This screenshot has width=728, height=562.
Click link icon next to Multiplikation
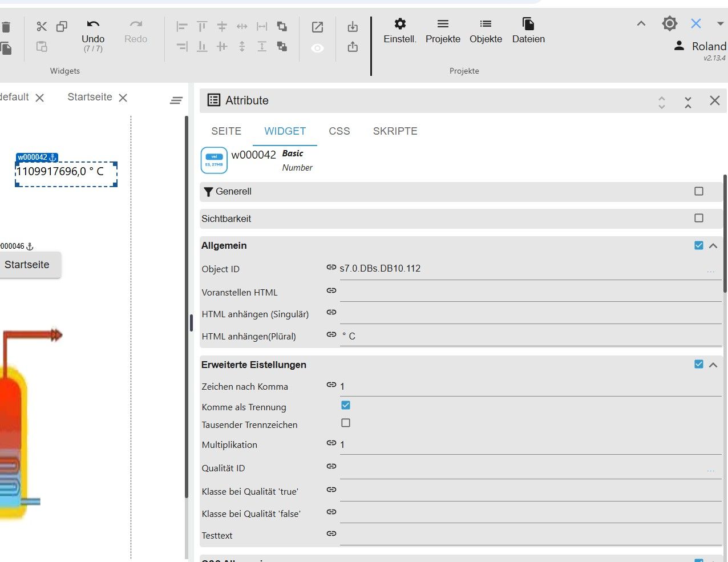click(x=331, y=443)
